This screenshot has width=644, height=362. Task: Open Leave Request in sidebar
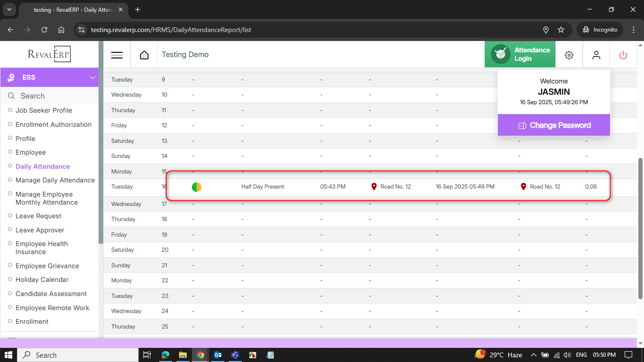(x=38, y=216)
